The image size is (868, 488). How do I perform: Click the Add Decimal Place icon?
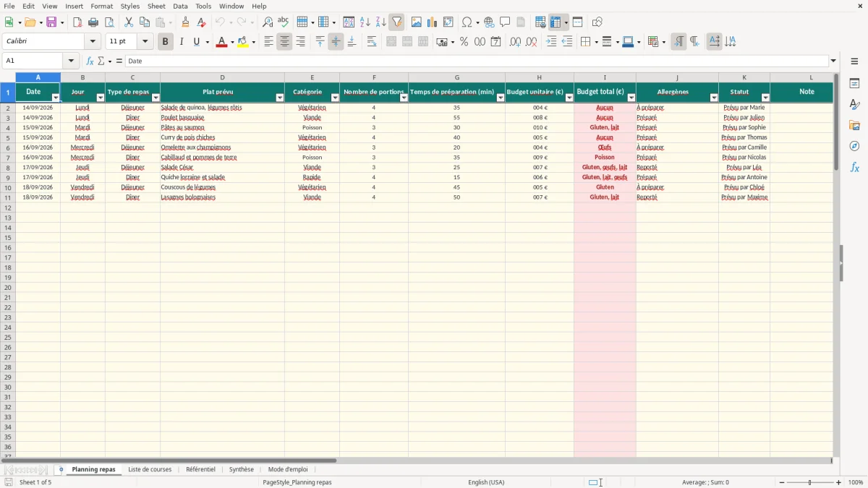[x=515, y=42]
